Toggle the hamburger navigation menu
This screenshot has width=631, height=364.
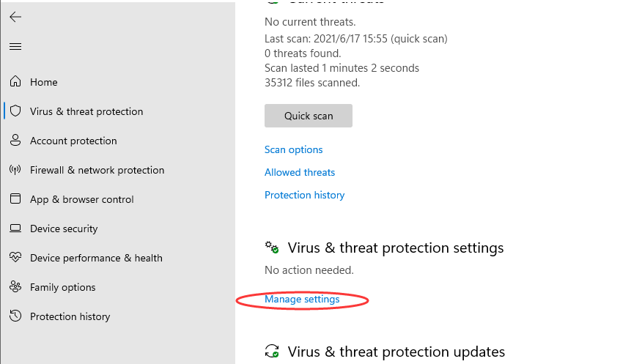[15, 47]
